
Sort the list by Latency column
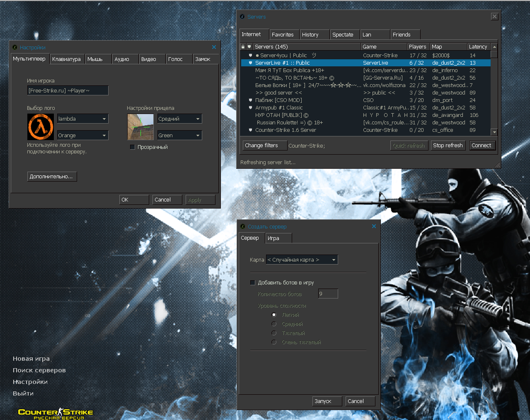pyautogui.click(x=479, y=47)
